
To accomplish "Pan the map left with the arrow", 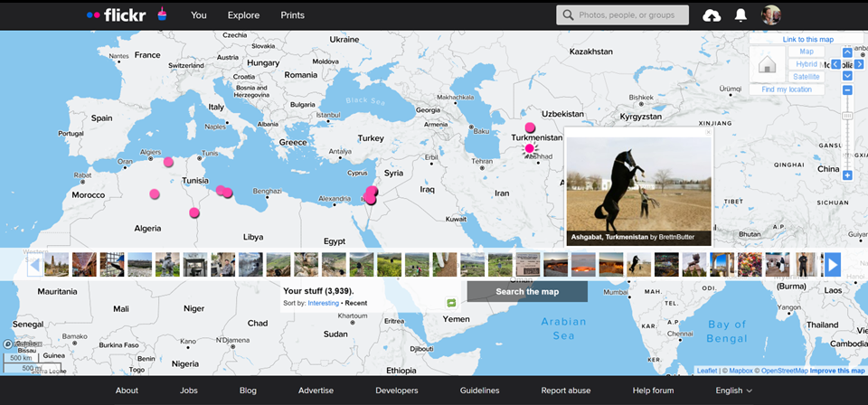I will coord(835,64).
